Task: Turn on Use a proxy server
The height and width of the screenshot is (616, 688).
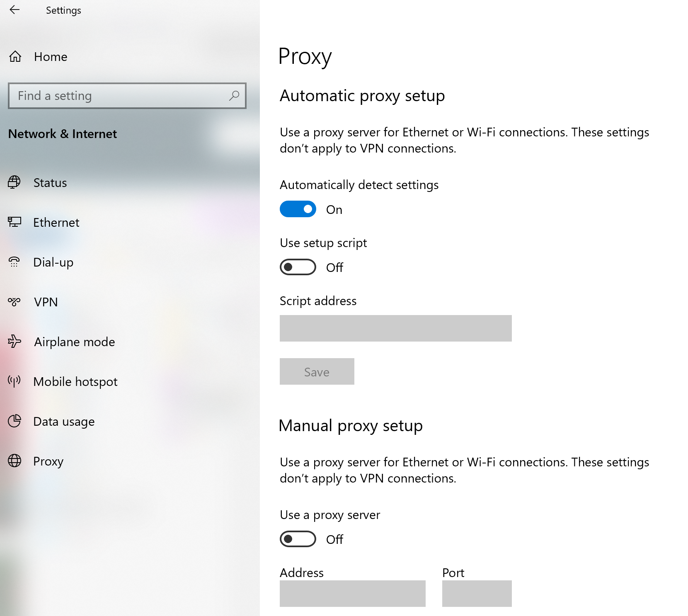Action: click(x=298, y=539)
